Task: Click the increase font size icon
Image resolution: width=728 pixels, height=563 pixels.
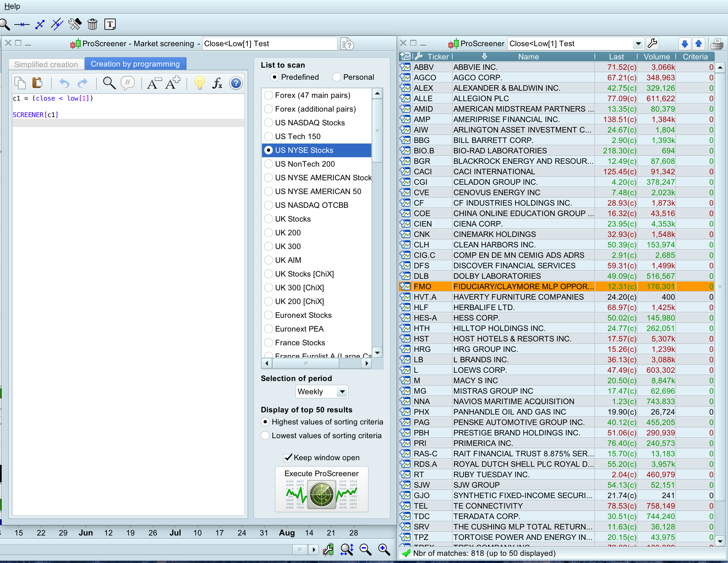Action: tap(172, 83)
